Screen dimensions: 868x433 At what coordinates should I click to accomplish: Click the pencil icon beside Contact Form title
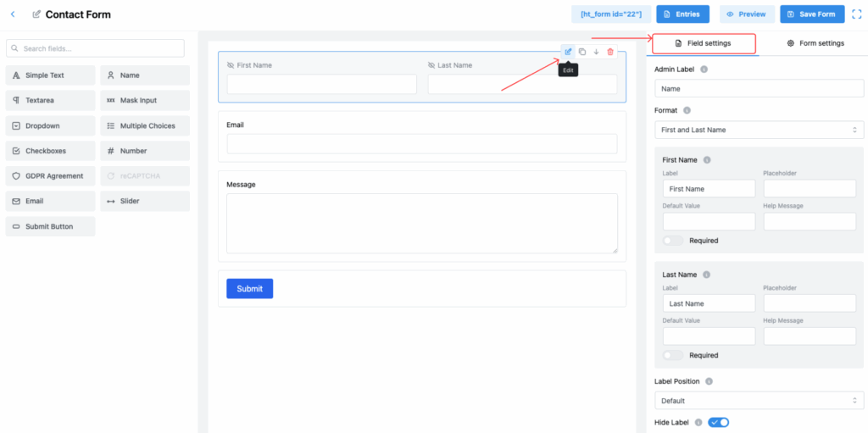pos(36,14)
